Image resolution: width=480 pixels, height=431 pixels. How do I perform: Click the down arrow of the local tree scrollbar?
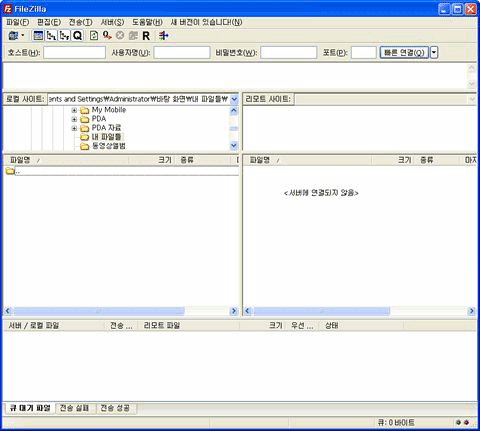[234, 145]
